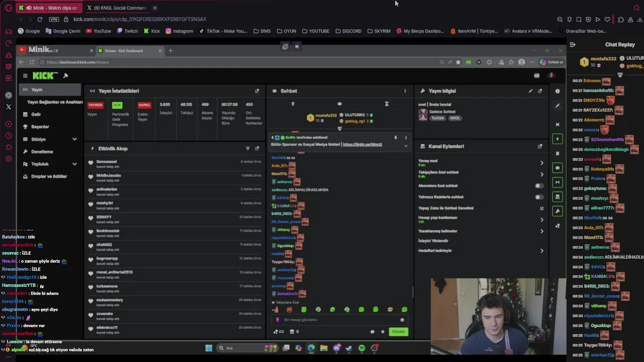Pop out the Etkinlik Akışı panel
Image resolution: width=644 pixels, height=362 pixels.
click(257, 148)
